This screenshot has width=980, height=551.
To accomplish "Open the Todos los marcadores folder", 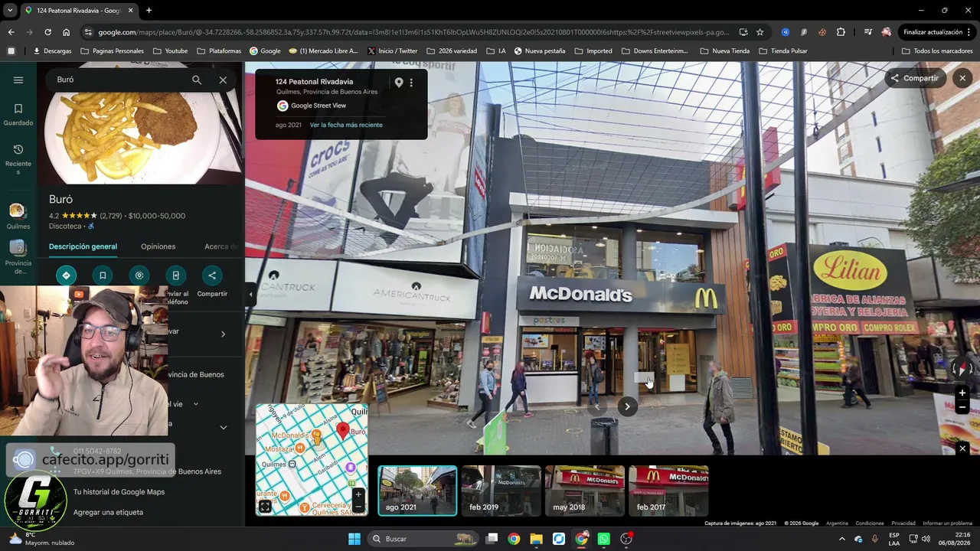I will [937, 51].
